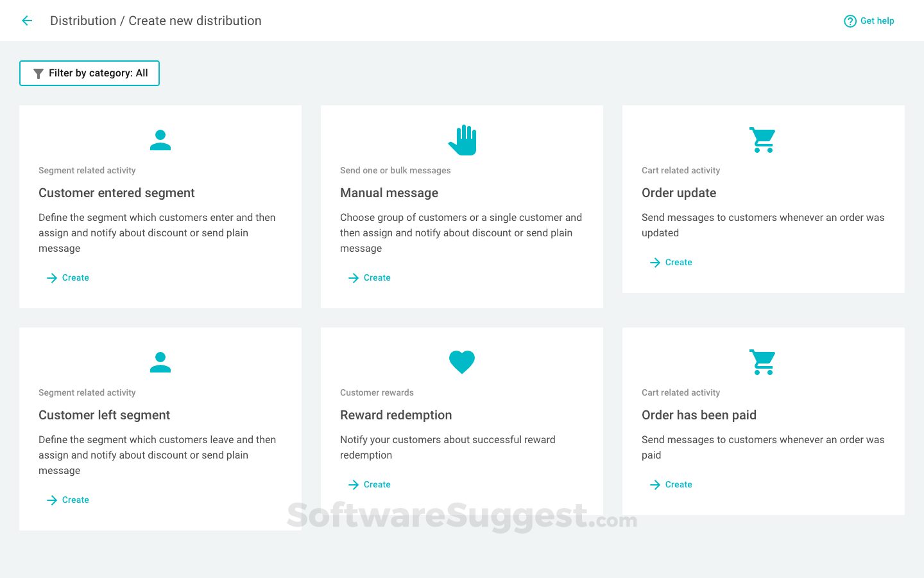
Task: Click the filter funnel icon in the filter button
Action: coord(38,73)
